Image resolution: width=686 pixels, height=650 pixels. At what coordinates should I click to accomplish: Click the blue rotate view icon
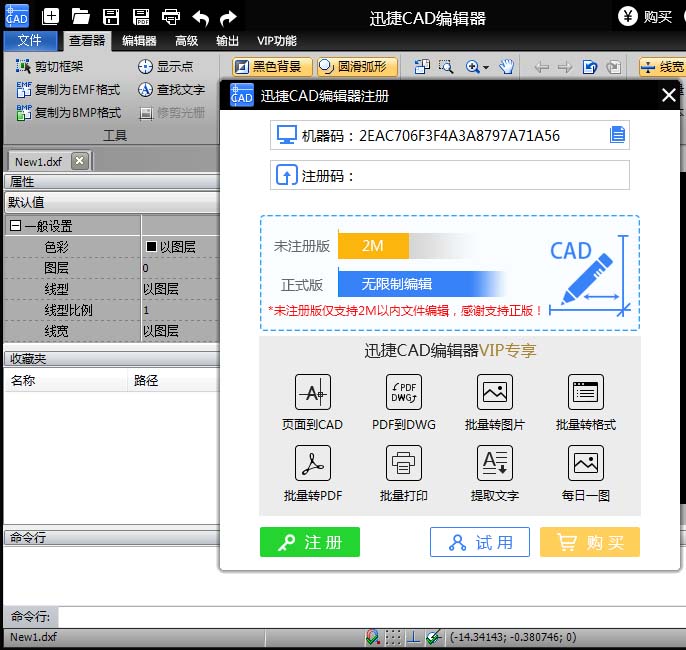[590, 67]
